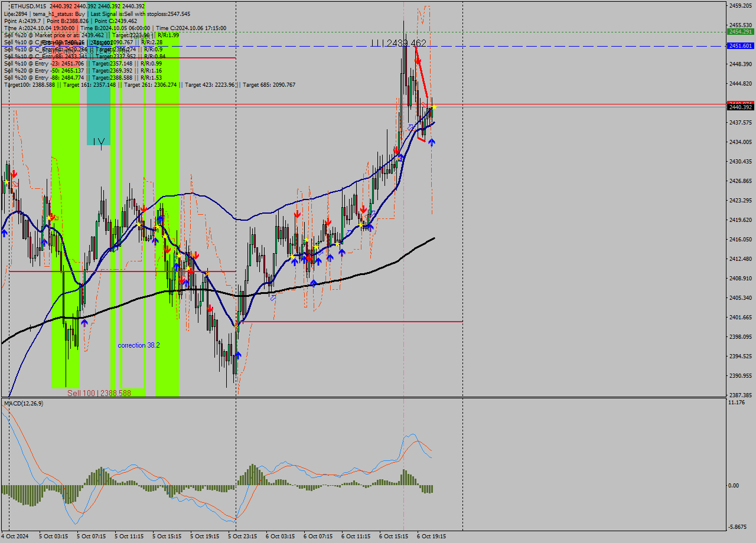The height and width of the screenshot is (543, 756).
Task: Click the '5 Oct 15:15' time axis label
Action: [x=167, y=537]
